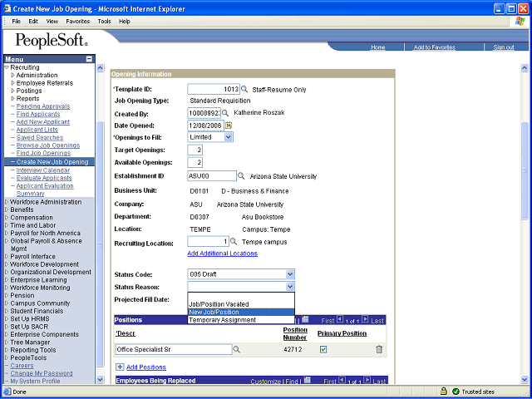Open the Openings to Fill dropdown
Image resolution: width=532 pixels, height=399 pixels.
pyautogui.click(x=228, y=137)
